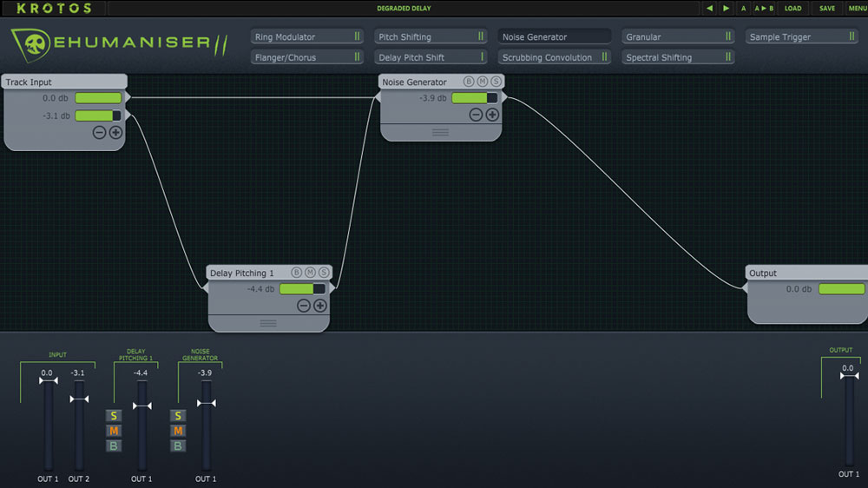Image resolution: width=868 pixels, height=488 pixels.
Task: Click the SAVE button
Action: (827, 9)
